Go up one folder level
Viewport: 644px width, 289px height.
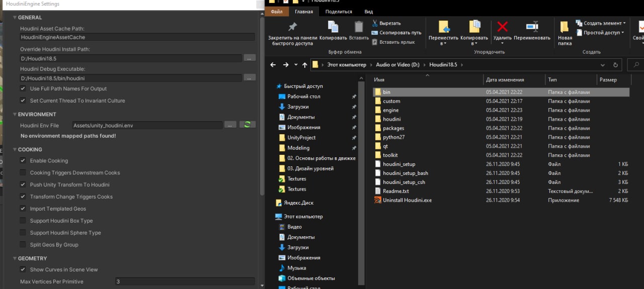304,65
